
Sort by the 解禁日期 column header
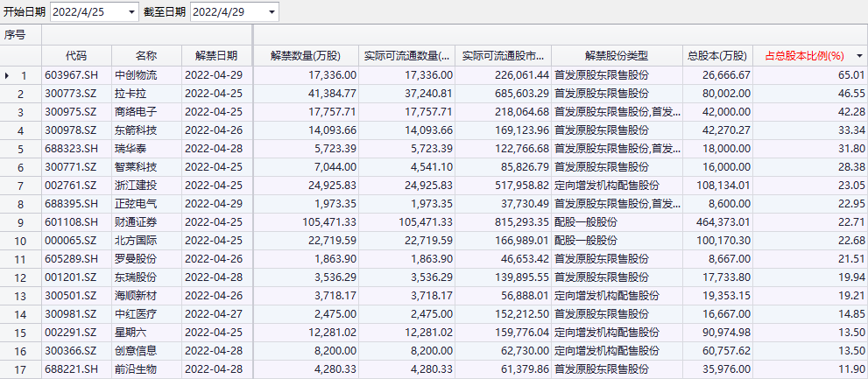point(216,56)
